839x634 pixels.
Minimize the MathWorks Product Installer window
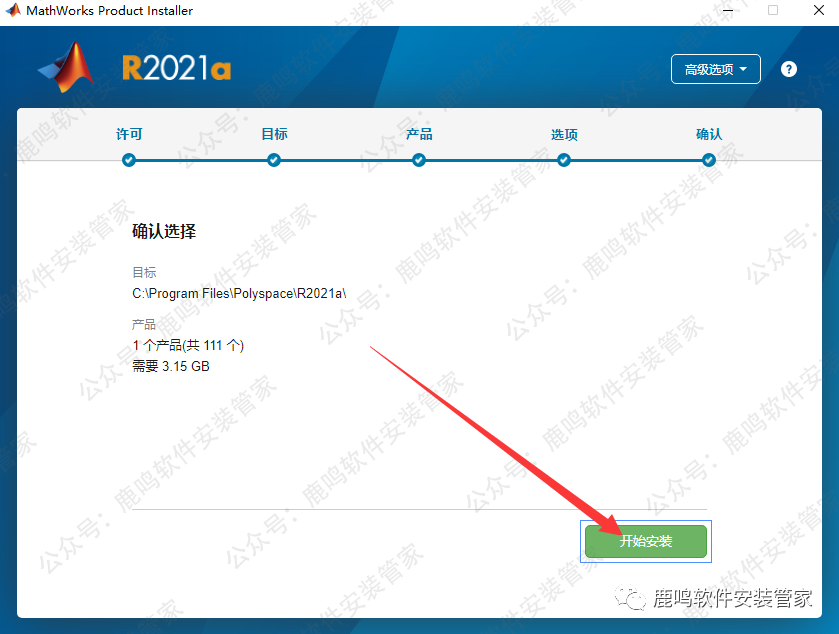pos(727,11)
